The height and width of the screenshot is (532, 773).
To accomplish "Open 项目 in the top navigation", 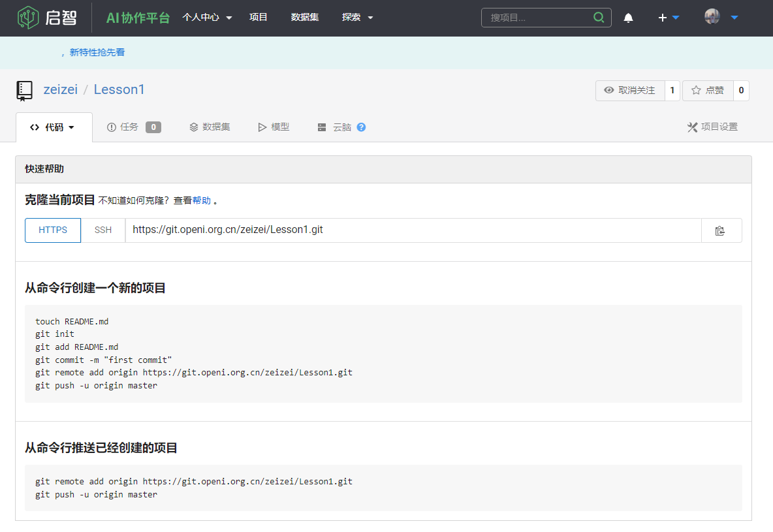I will click(259, 17).
